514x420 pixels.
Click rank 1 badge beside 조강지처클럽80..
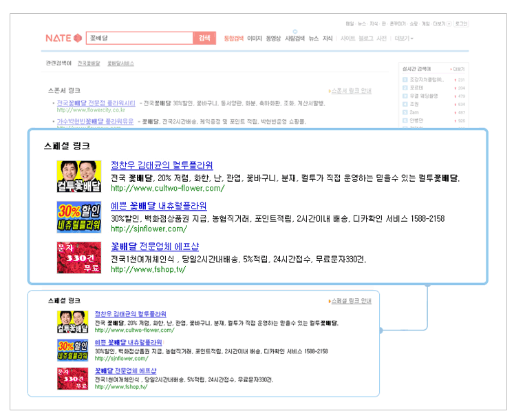(405, 80)
